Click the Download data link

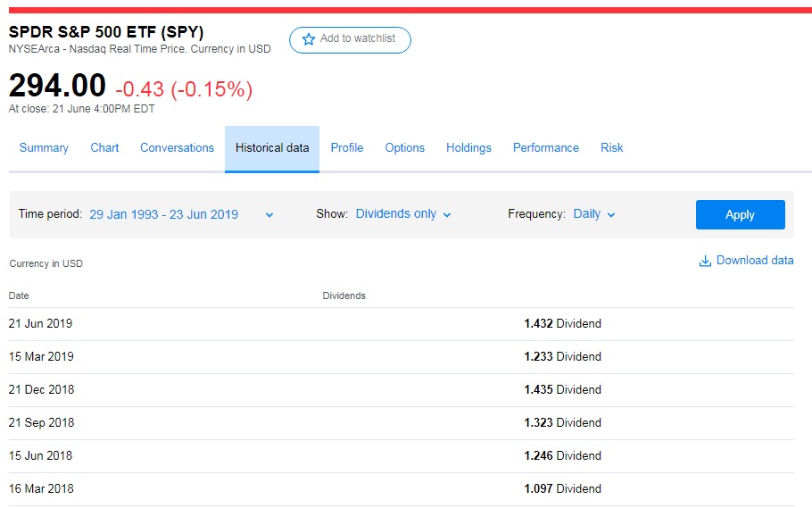click(x=754, y=261)
